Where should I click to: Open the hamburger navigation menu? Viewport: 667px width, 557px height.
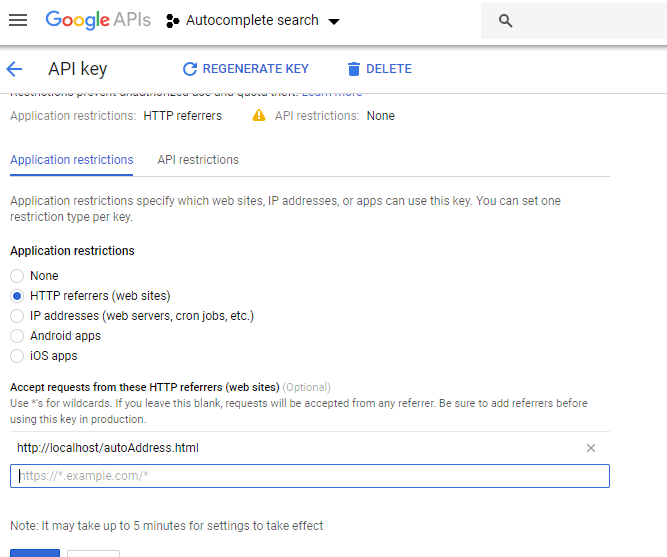tap(18, 21)
